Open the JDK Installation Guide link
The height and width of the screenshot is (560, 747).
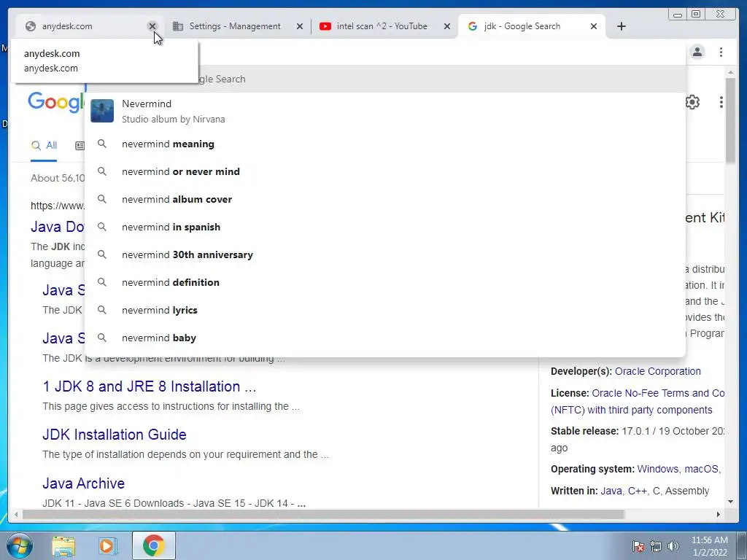tap(115, 435)
